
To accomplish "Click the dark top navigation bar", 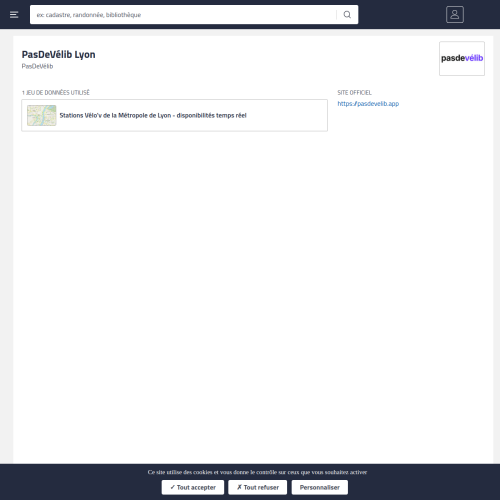I will click(x=400, y=15).
